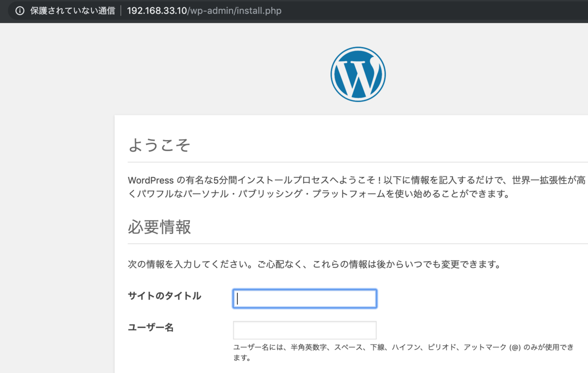Viewport: 588px width, 373px height.
Task: Click the WordPress logo
Action: point(358,74)
